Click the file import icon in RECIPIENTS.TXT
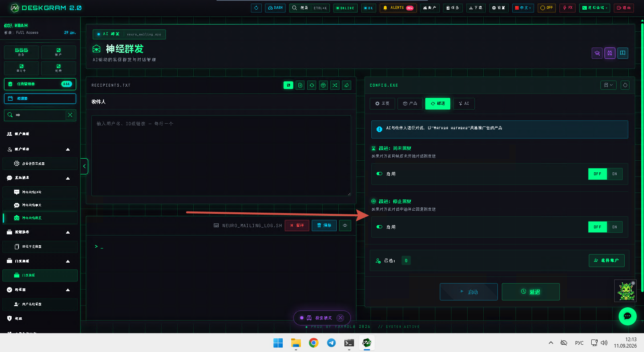The image size is (644, 352). (x=300, y=85)
